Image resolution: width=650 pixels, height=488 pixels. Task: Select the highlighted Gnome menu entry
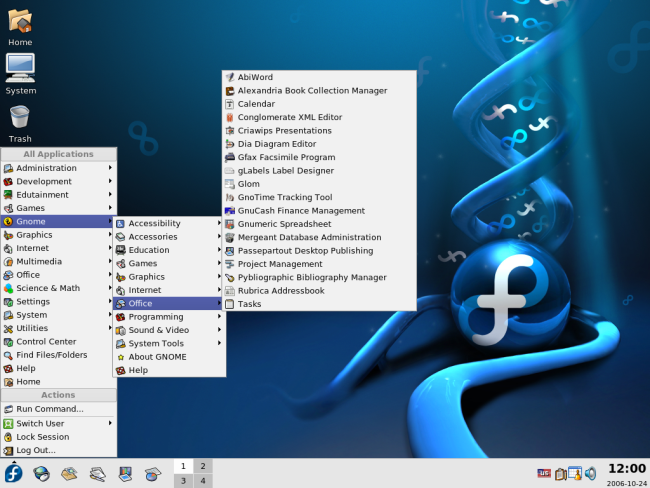tap(58, 221)
